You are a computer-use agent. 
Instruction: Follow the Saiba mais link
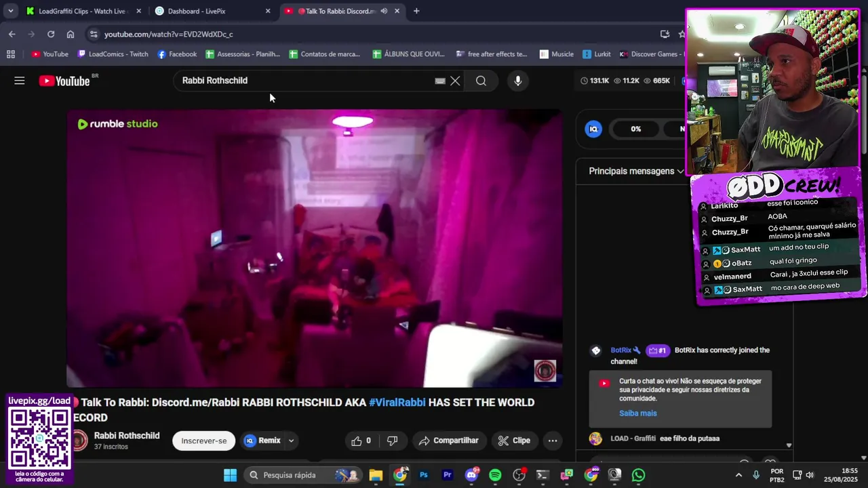(x=638, y=413)
